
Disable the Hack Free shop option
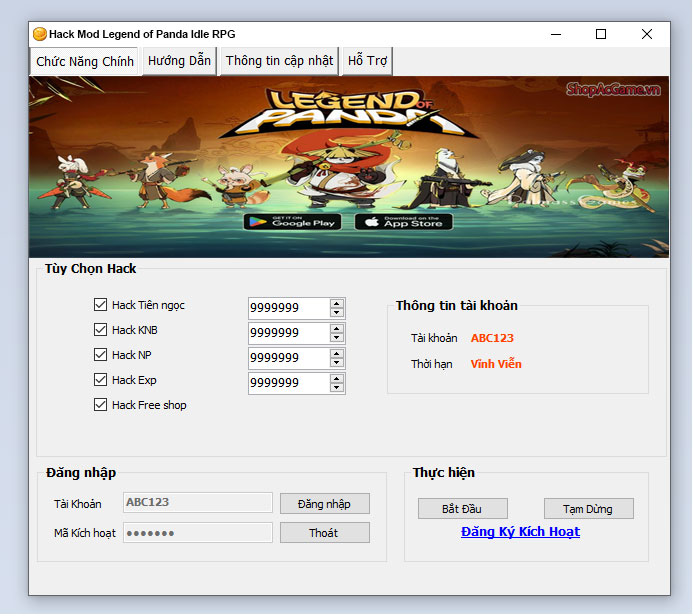click(100, 405)
